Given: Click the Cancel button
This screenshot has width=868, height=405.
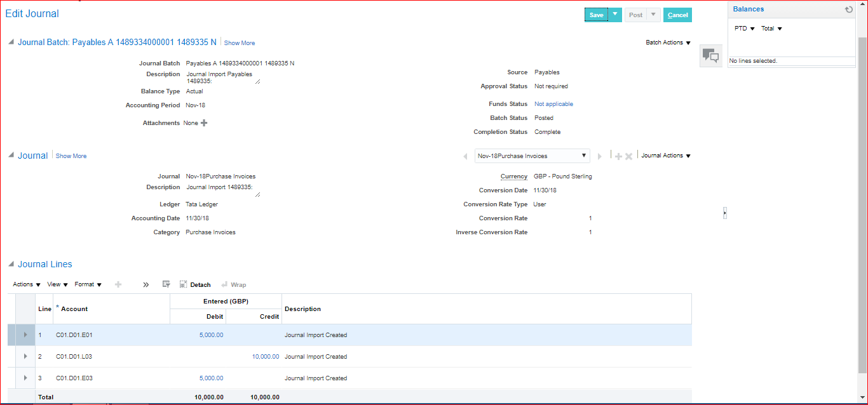Looking at the screenshot, I should 677,15.
